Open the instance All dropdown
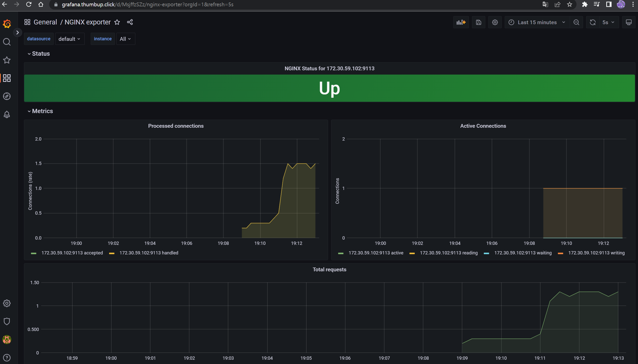638x364 pixels. (x=125, y=39)
